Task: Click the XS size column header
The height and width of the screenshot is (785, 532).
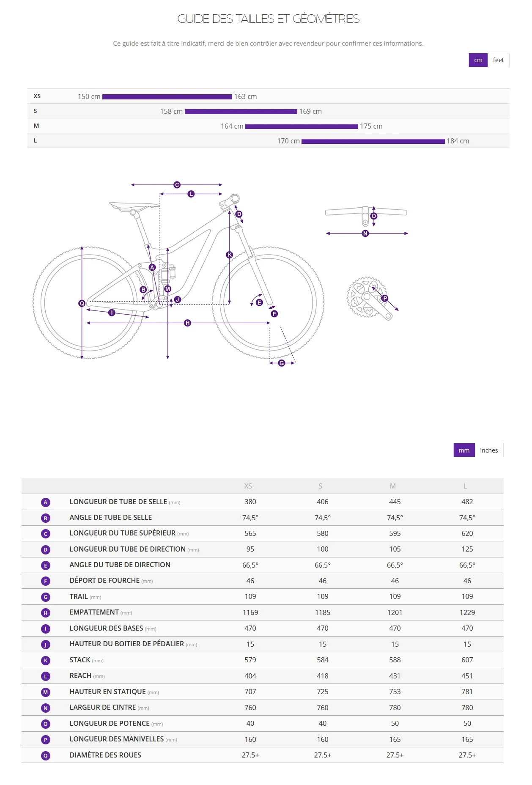Action: (x=248, y=486)
